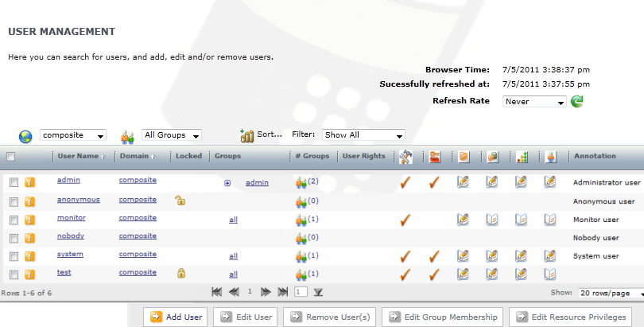Go to the last page
Screen dimensions: 644x327
(282, 292)
